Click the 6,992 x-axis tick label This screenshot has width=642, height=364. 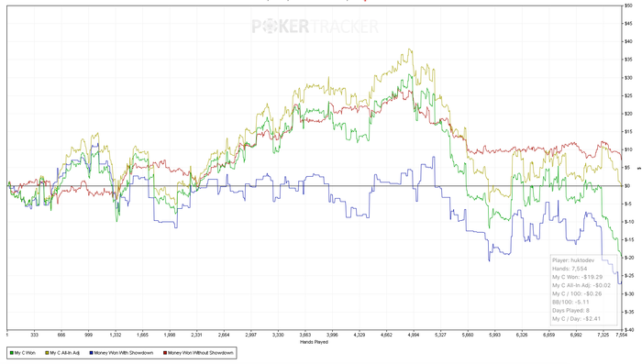576,335
